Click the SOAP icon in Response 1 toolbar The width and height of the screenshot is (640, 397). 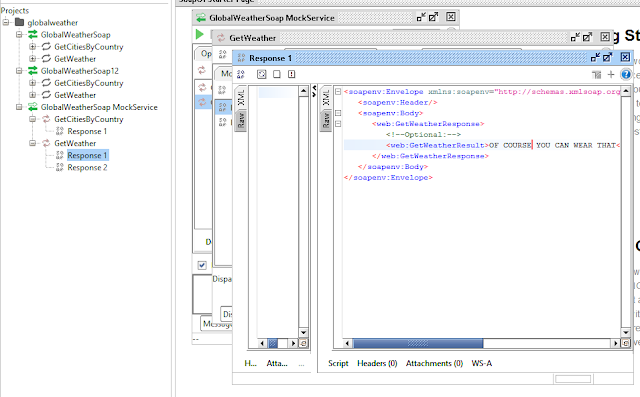241,74
